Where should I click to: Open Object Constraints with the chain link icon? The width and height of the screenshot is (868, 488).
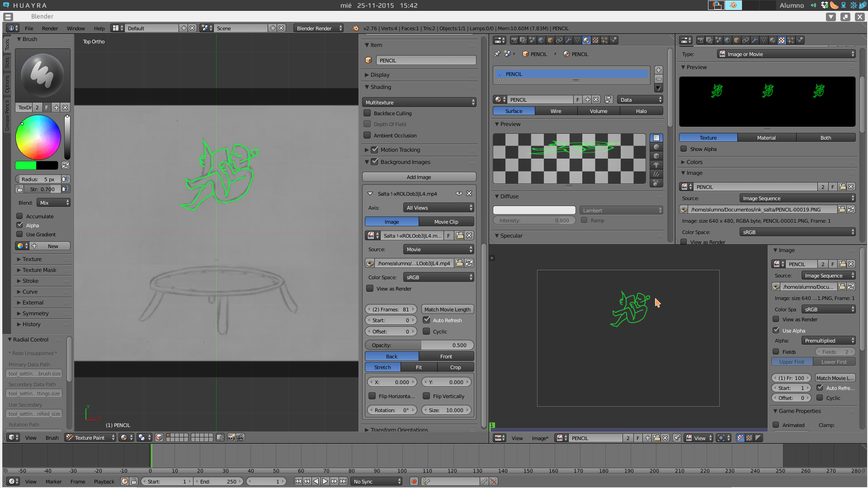point(745,40)
